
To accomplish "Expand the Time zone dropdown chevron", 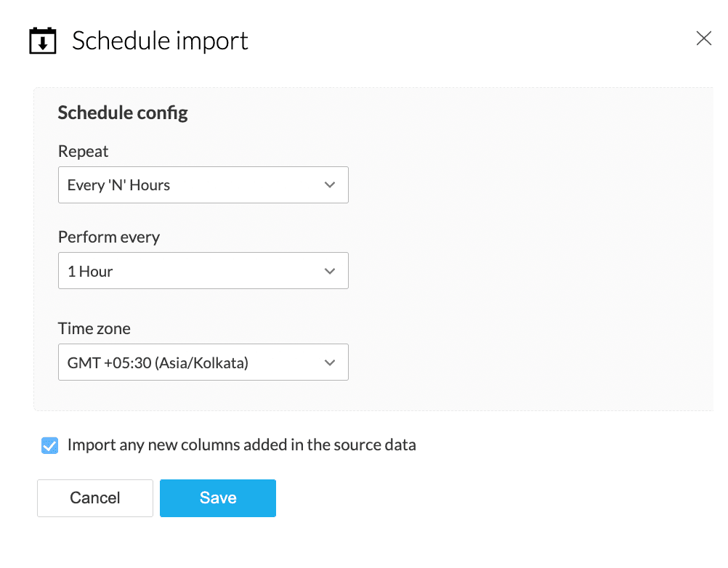I will [x=330, y=362].
